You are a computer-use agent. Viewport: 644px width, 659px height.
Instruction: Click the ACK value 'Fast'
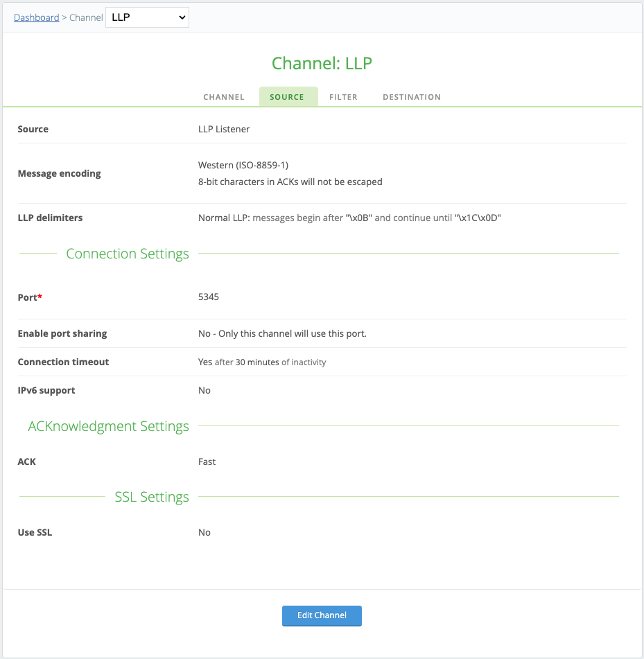pos(207,462)
